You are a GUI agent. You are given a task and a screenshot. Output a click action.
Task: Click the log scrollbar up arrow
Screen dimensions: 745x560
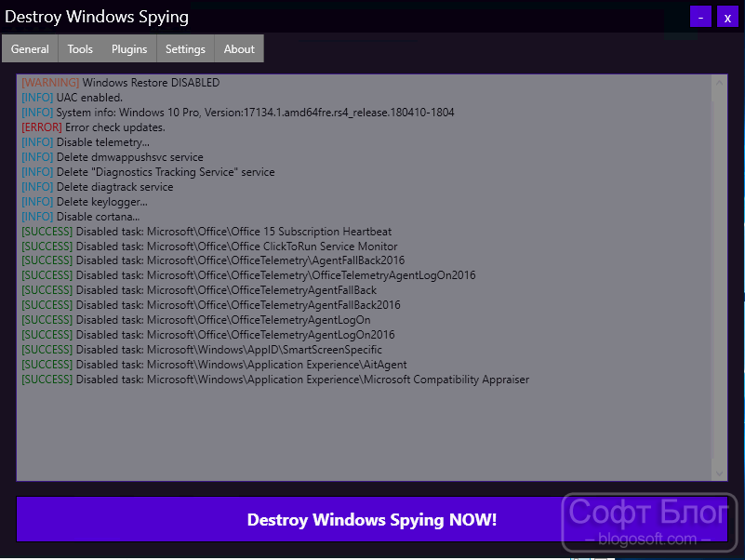pyautogui.click(x=719, y=83)
